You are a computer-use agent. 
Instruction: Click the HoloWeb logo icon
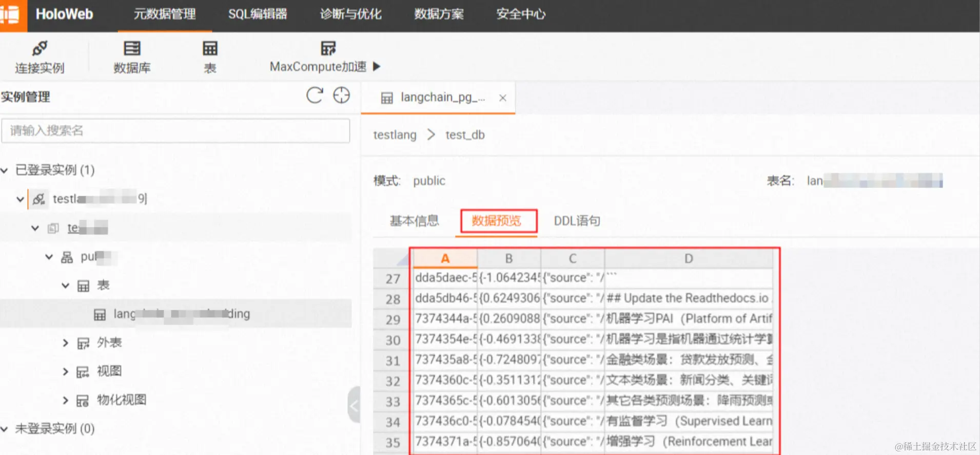pos(11,14)
